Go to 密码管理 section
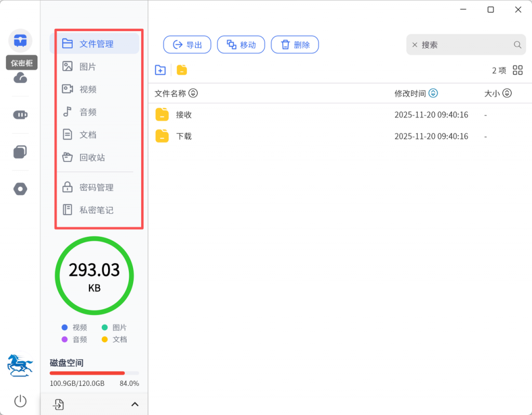Image resolution: width=532 pixels, height=415 pixels. pos(96,187)
